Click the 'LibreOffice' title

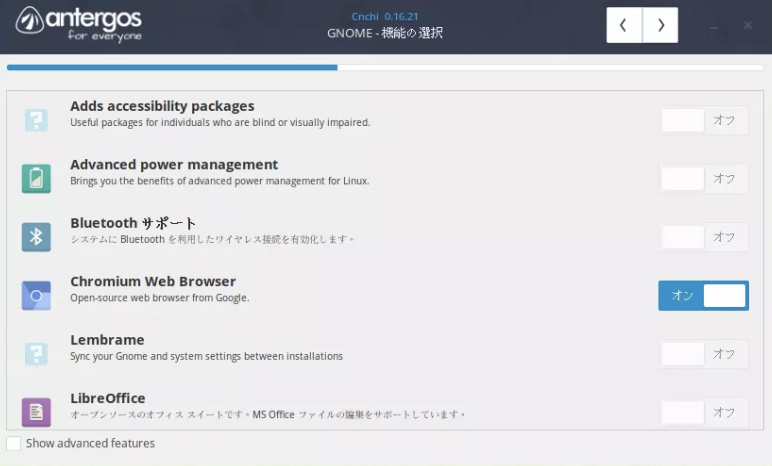[x=107, y=398]
